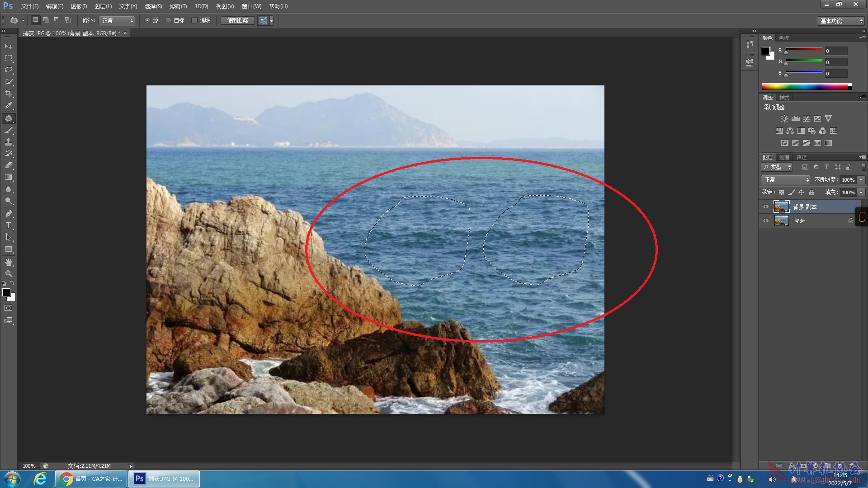The height and width of the screenshot is (488, 868).
Task: Select the Horizontal Type tool
Action: click(x=9, y=225)
